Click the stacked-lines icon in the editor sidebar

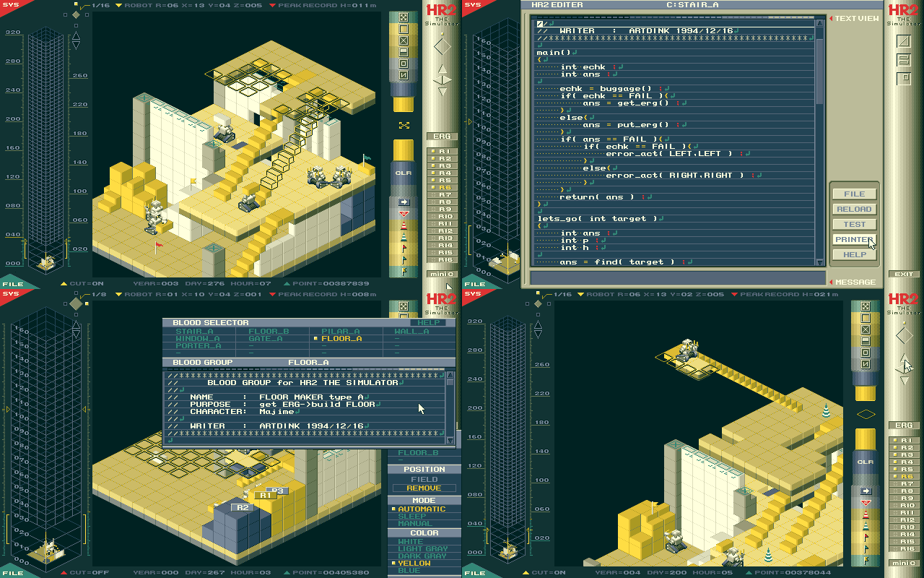click(x=904, y=59)
